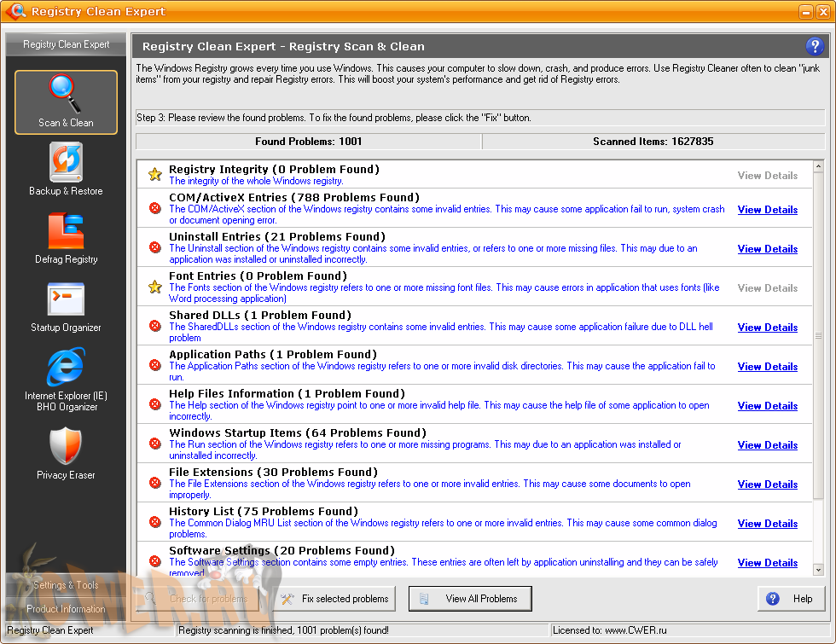View details for COM/ActiveX Entries
The width and height of the screenshot is (836, 644).
click(767, 210)
